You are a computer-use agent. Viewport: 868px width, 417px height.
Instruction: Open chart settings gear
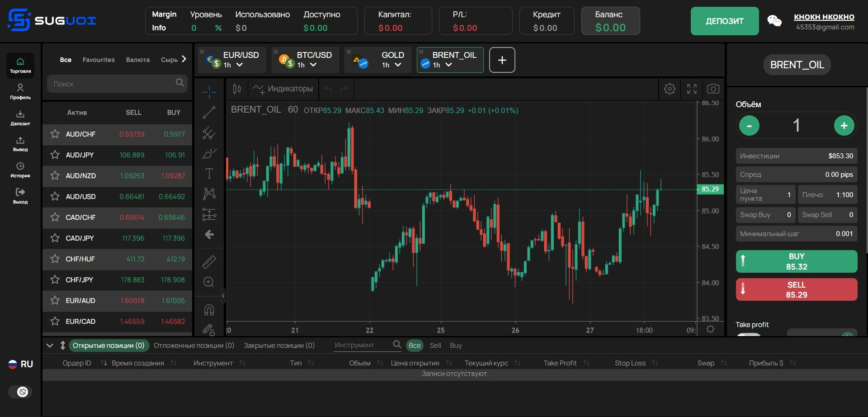tap(670, 89)
